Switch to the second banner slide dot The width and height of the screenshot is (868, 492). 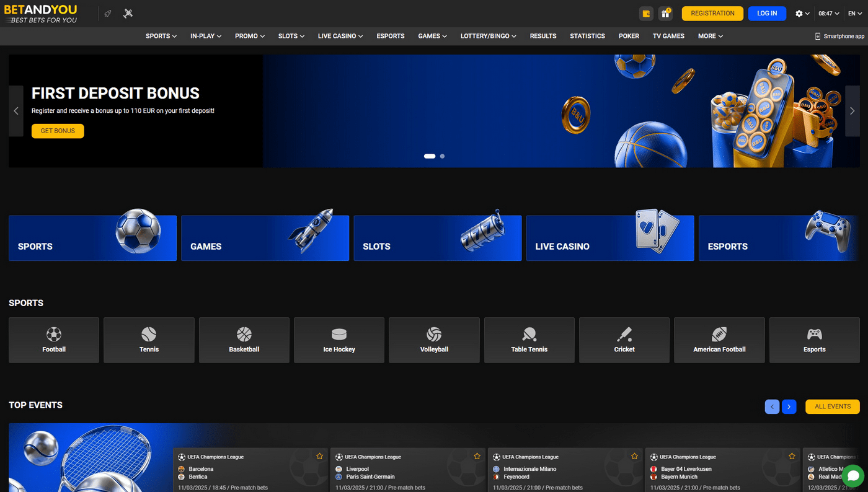442,156
